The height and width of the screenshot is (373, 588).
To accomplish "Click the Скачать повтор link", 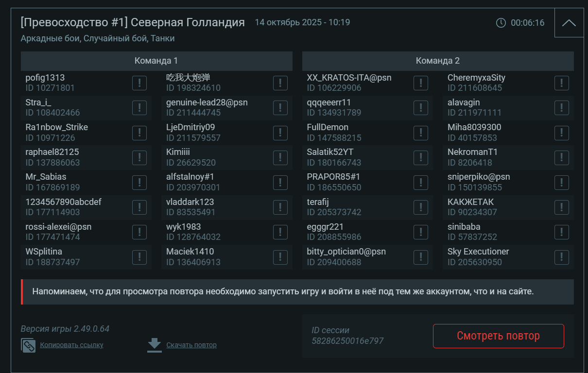I will 191,345.
